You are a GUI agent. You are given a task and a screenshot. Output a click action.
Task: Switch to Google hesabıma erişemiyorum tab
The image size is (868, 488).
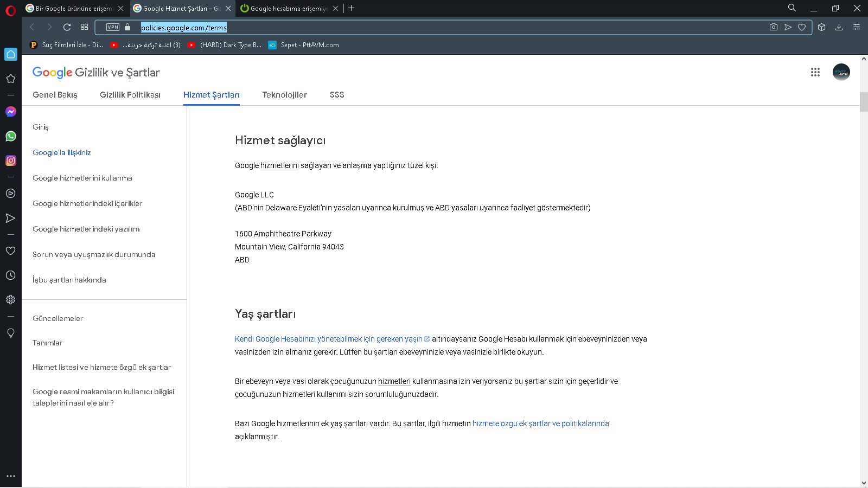[290, 9]
